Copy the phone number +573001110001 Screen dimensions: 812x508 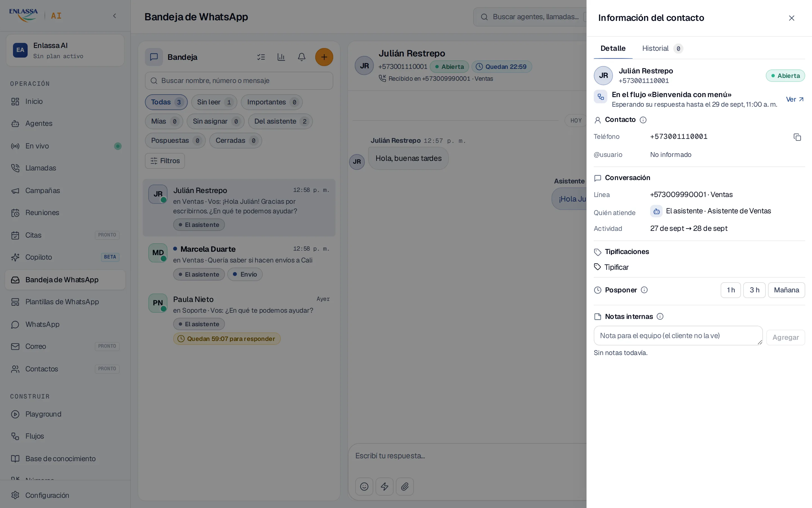click(x=797, y=137)
